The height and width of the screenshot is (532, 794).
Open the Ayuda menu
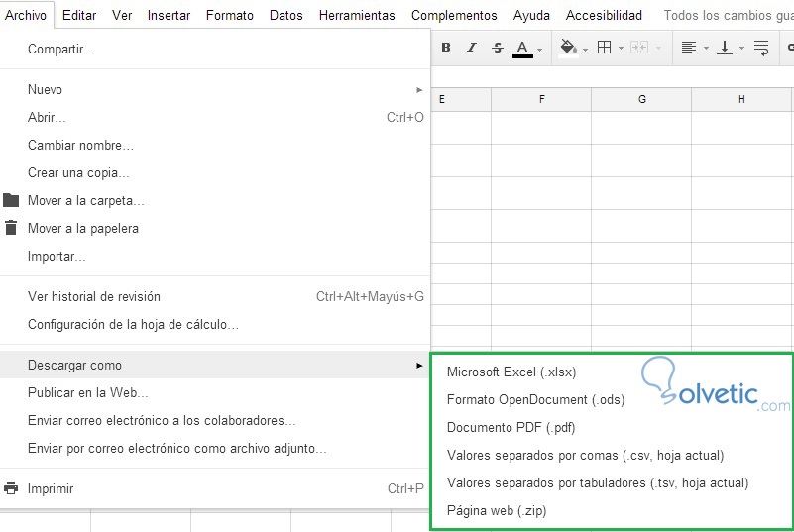(531, 15)
